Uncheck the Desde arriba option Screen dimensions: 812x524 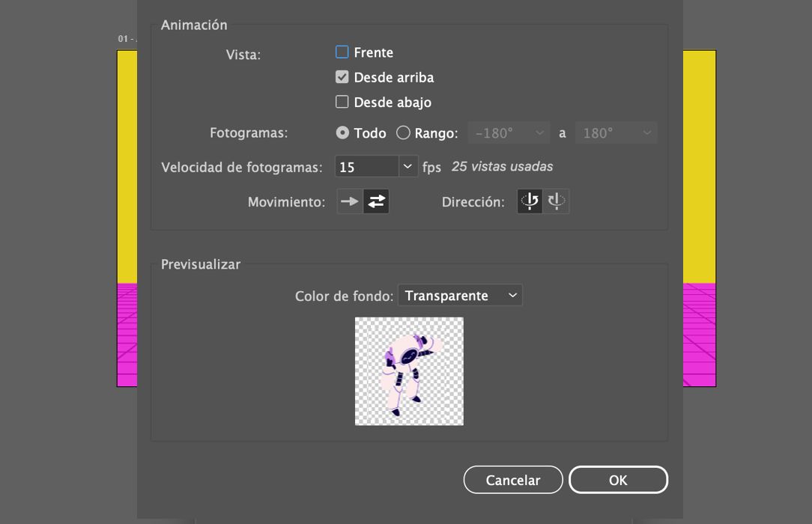[342, 76]
